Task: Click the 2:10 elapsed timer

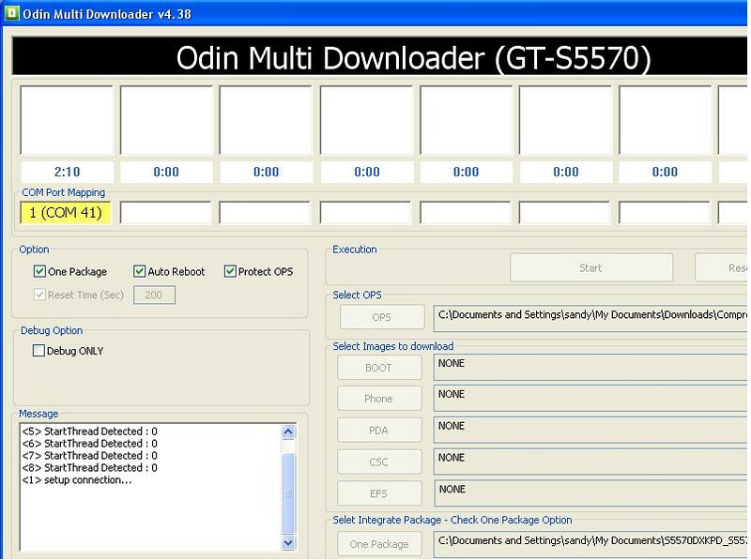Action: pyautogui.click(x=67, y=172)
